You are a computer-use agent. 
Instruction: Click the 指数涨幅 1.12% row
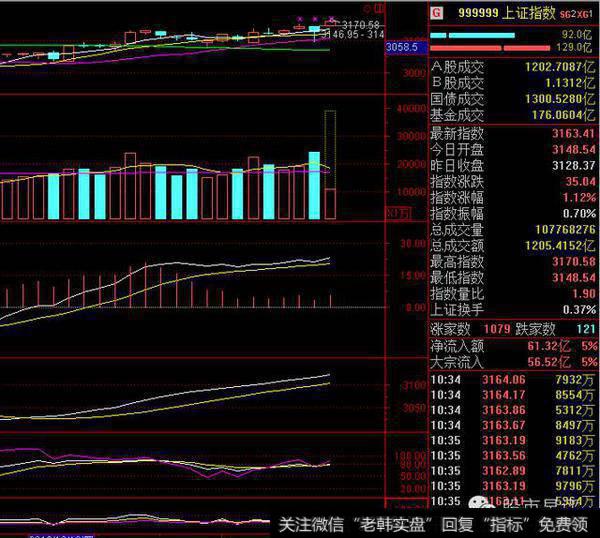pos(513,197)
